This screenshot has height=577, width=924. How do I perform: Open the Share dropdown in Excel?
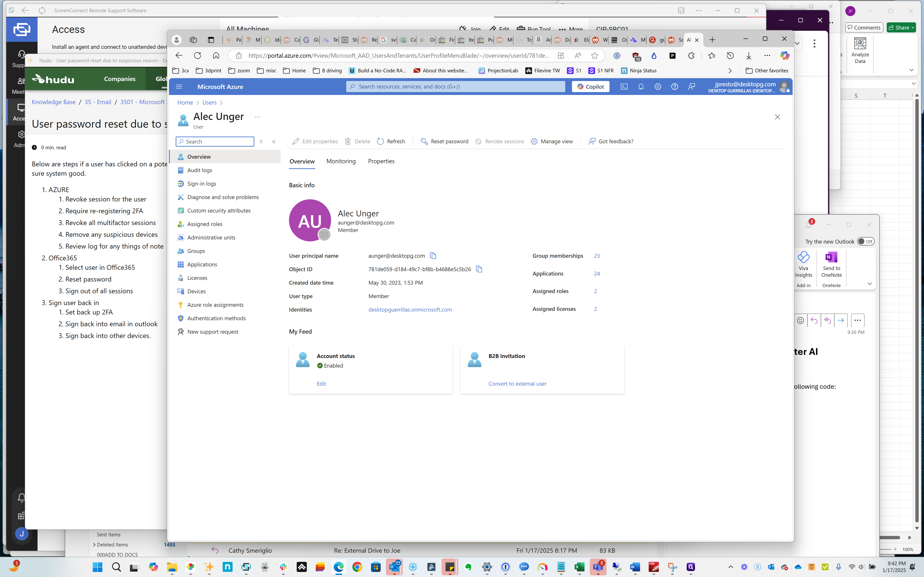coord(912,27)
